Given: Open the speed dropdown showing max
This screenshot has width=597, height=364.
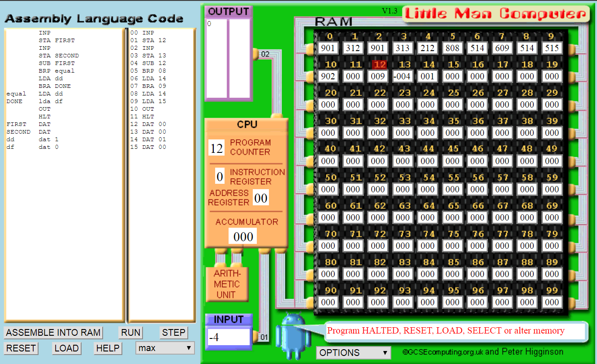Looking at the screenshot, I should (x=165, y=348).
